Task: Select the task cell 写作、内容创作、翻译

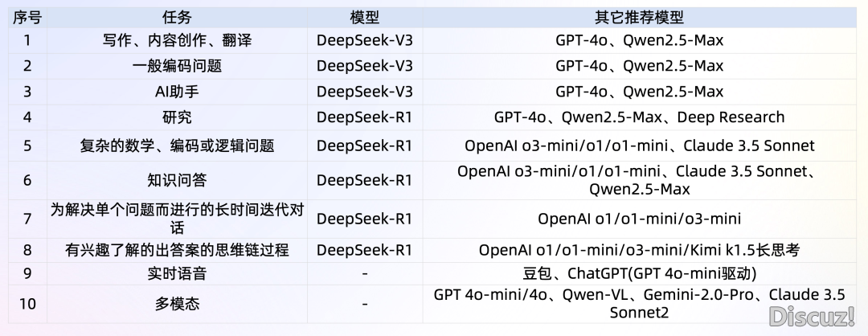Action: pyautogui.click(x=177, y=40)
